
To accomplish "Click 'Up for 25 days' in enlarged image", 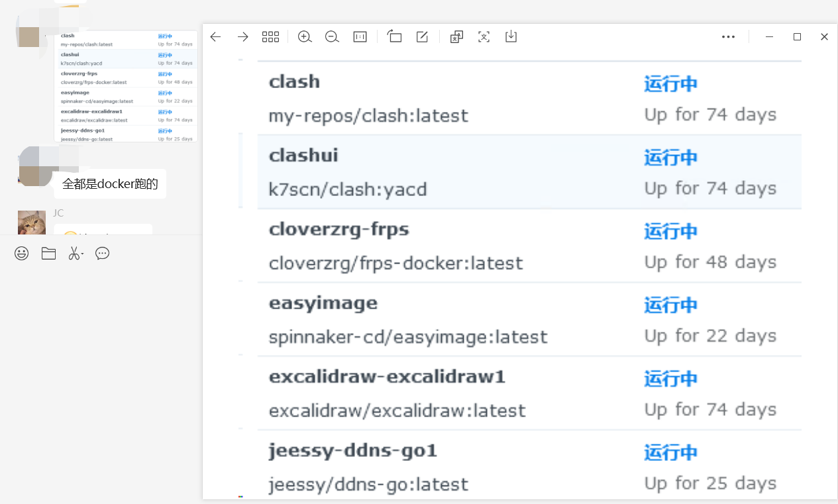I will (x=710, y=483).
